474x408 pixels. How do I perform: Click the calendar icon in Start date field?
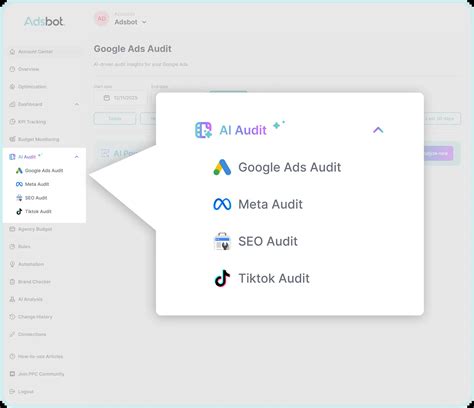[x=107, y=98]
